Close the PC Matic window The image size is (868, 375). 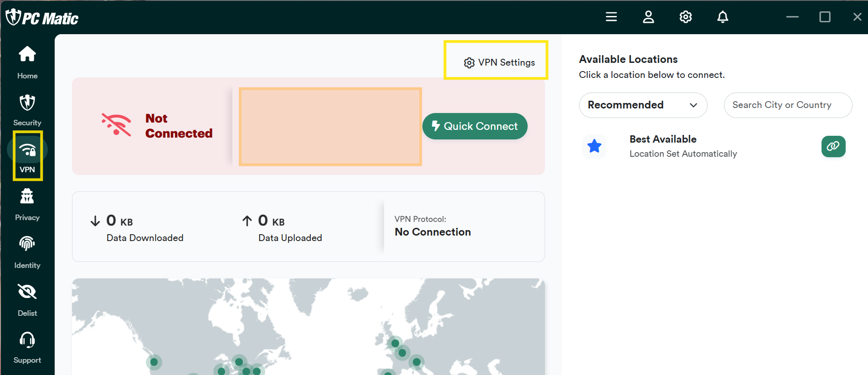[857, 17]
